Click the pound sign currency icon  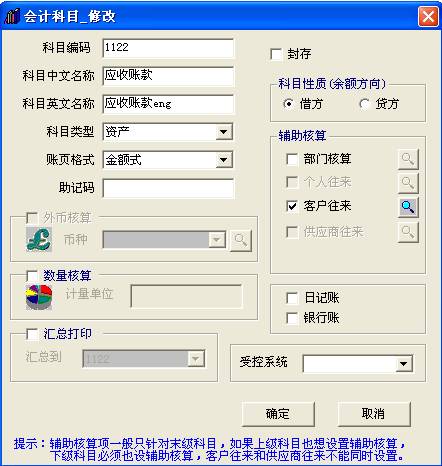pyautogui.click(x=39, y=239)
